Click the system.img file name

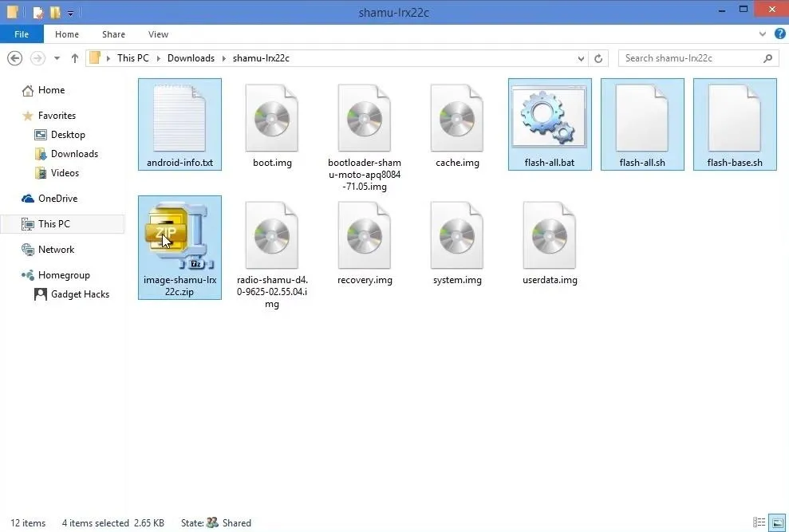(x=457, y=280)
